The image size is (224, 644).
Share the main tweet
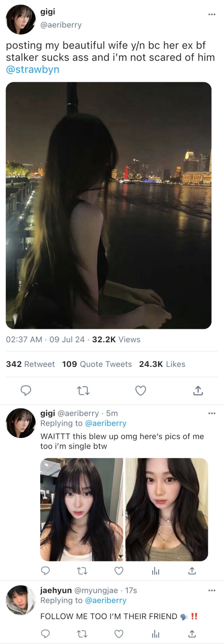(198, 390)
